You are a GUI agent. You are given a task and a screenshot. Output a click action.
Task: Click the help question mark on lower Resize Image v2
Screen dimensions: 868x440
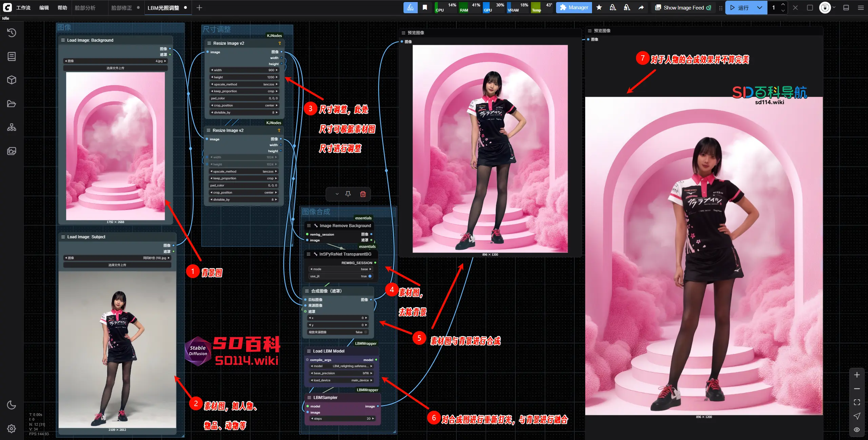click(x=279, y=131)
